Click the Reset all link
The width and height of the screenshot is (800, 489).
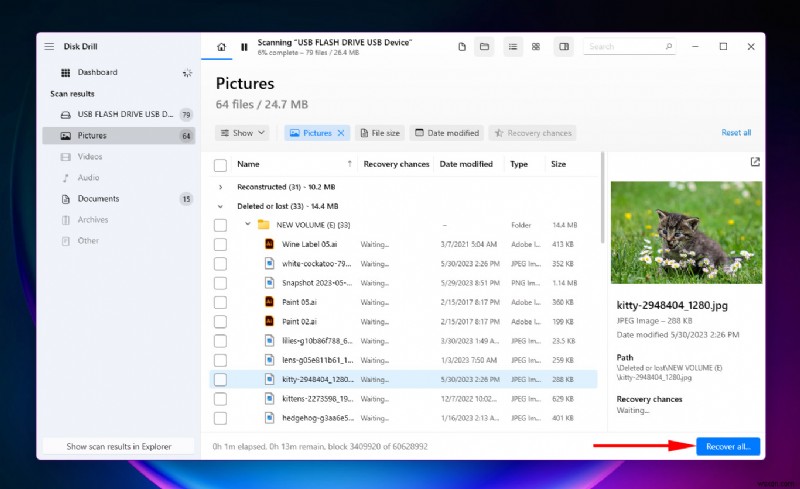tap(736, 133)
